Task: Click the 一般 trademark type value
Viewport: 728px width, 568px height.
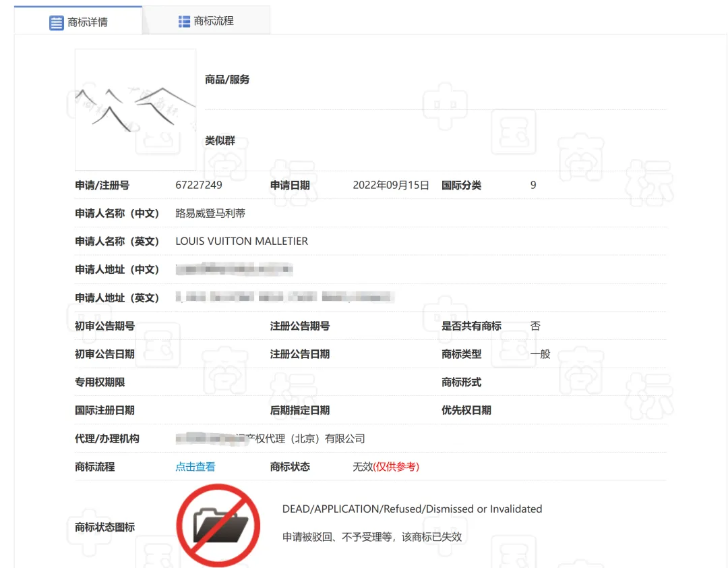Action: click(x=540, y=354)
